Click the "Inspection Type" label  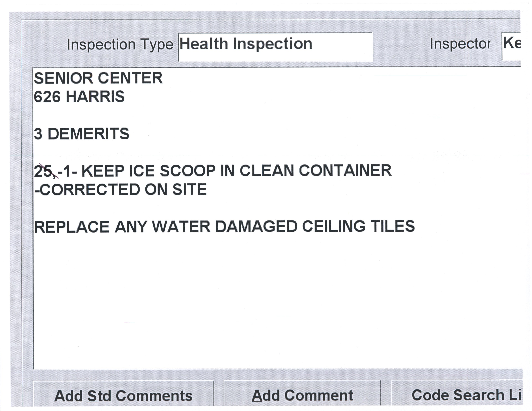click(x=120, y=45)
